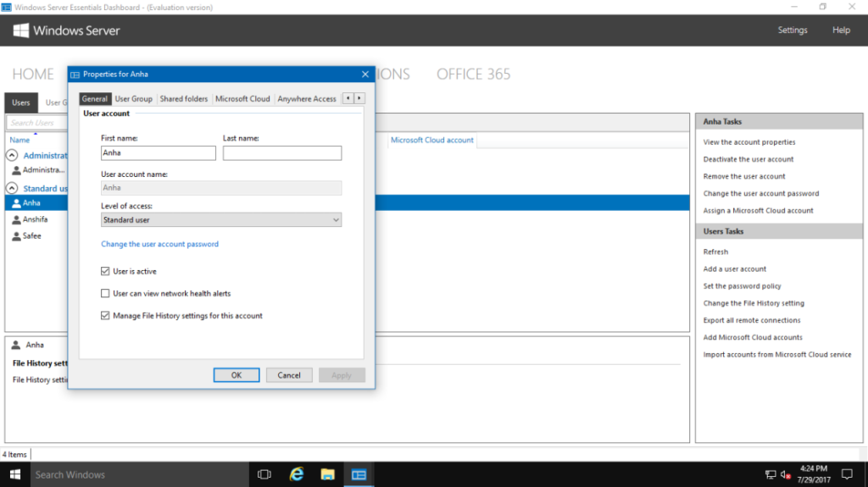
Task: Click Deactivate the user account task
Action: point(748,159)
